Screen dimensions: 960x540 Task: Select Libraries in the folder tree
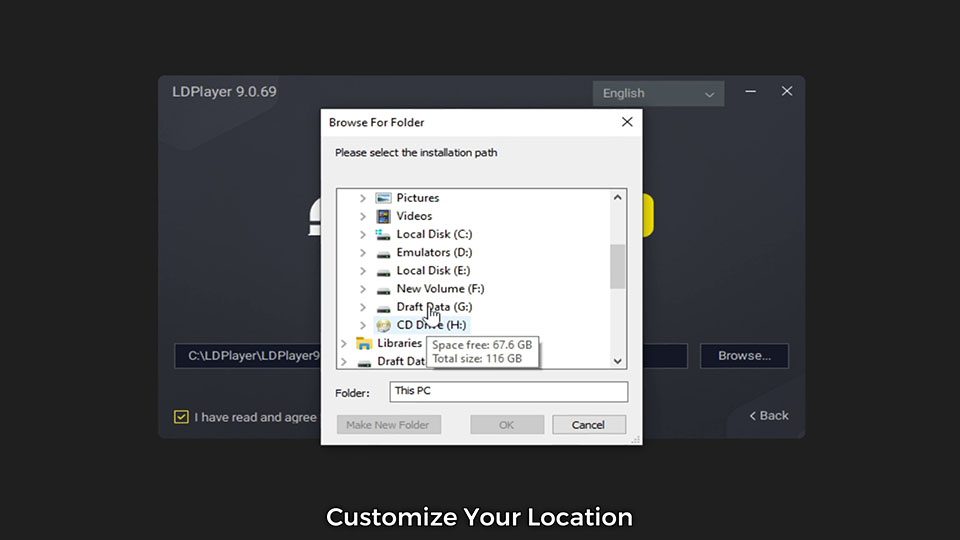click(x=399, y=343)
